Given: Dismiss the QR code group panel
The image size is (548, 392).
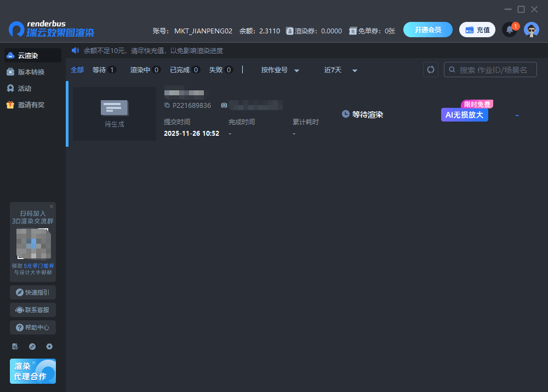Looking at the screenshot, I should [51, 206].
